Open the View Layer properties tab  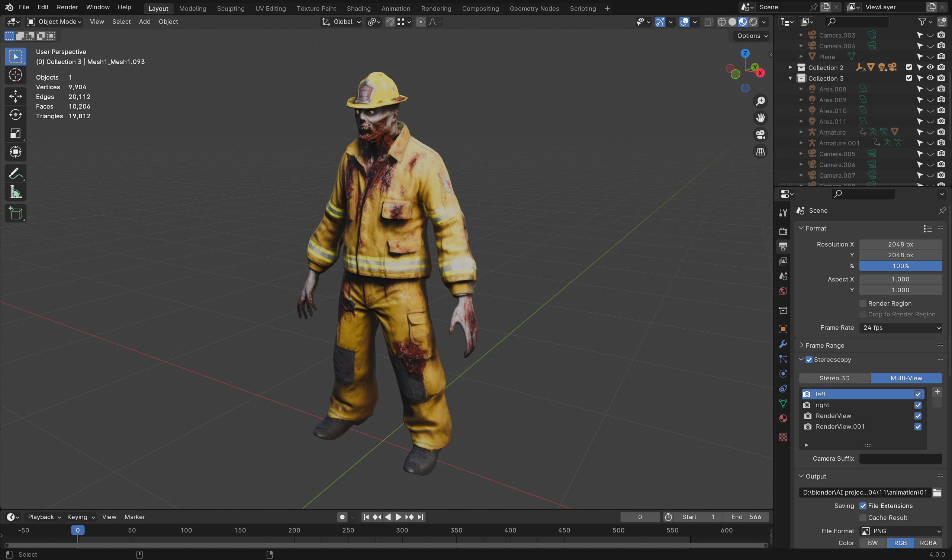(x=783, y=261)
